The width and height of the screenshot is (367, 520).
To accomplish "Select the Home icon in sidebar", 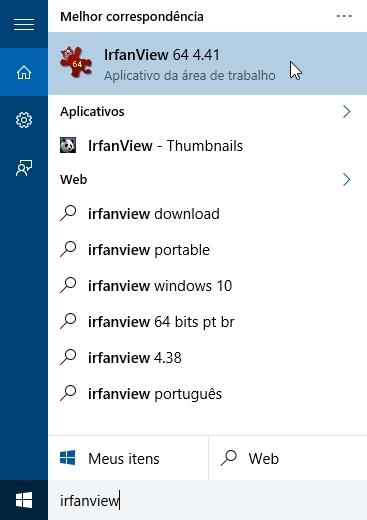I will pyautogui.click(x=24, y=72).
